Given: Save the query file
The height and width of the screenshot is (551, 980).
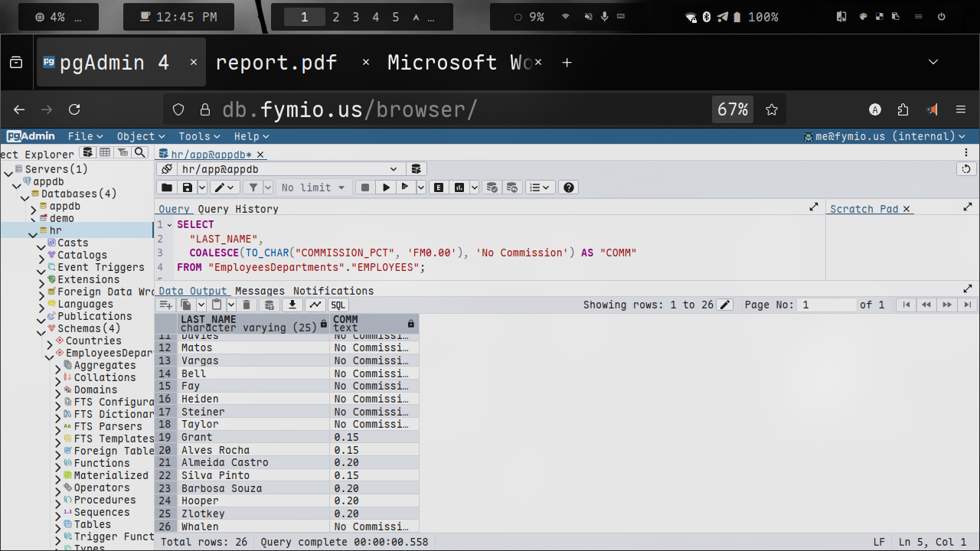Looking at the screenshot, I should click(187, 187).
